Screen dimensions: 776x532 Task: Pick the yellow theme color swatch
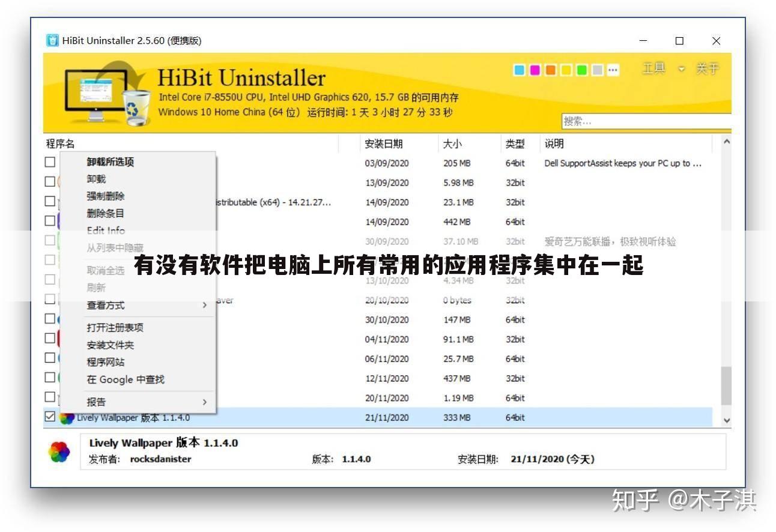[x=566, y=70]
